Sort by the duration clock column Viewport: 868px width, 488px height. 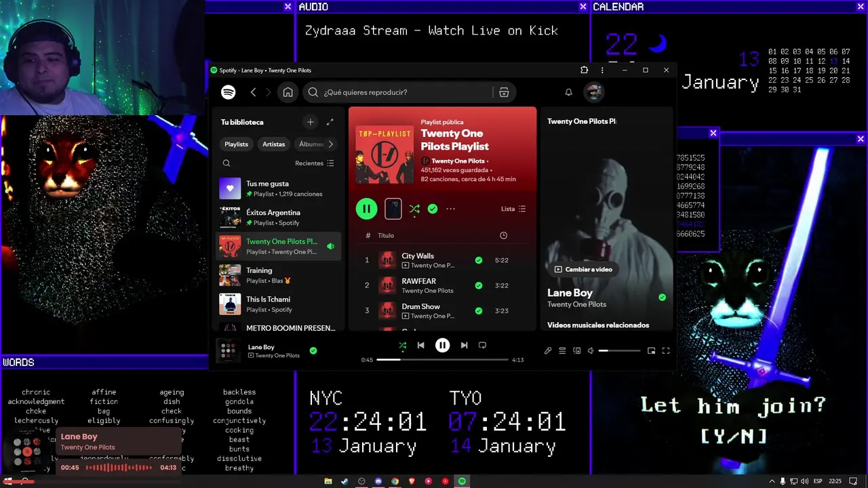point(503,236)
